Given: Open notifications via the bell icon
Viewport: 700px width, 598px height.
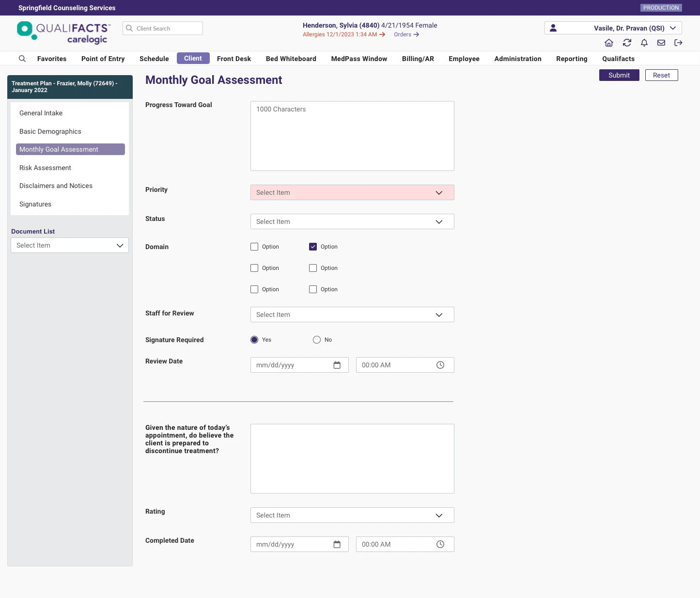Looking at the screenshot, I should pos(644,43).
